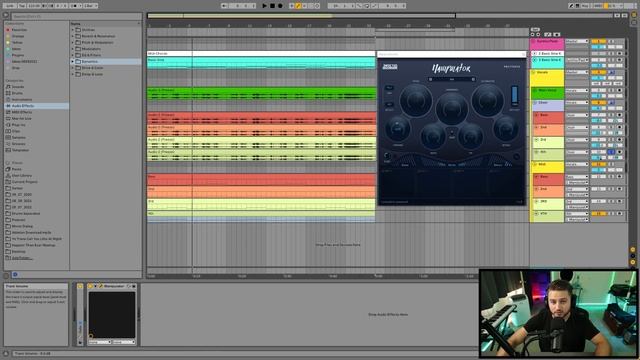
Task: Select the Instruments category
Action: coord(36,100)
